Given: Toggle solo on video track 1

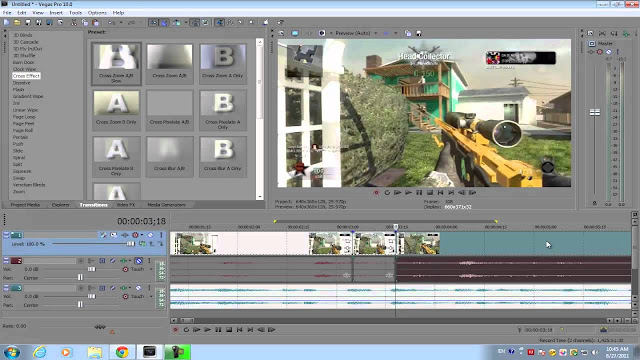Looking at the screenshot, I should tap(161, 235).
